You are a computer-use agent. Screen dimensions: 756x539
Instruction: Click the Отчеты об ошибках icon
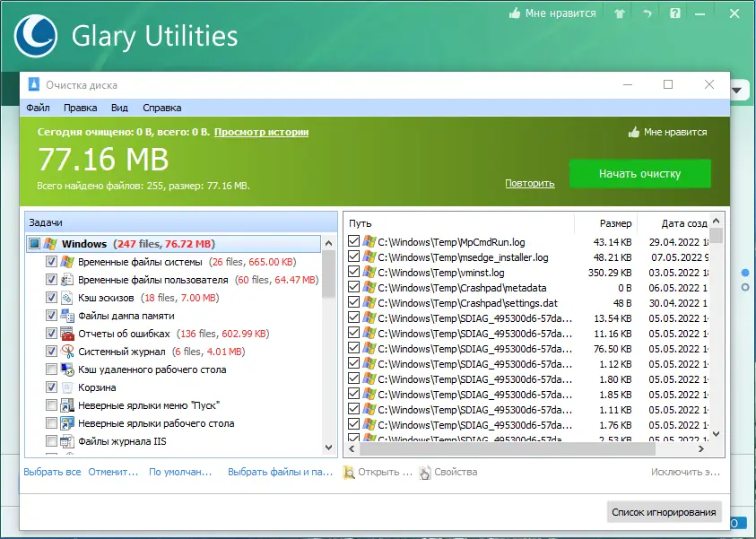click(67, 334)
